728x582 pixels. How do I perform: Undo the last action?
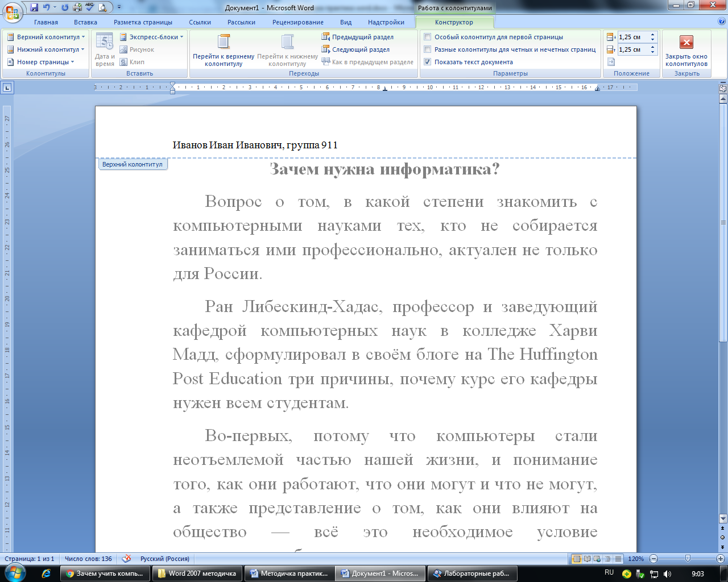click(x=46, y=7)
